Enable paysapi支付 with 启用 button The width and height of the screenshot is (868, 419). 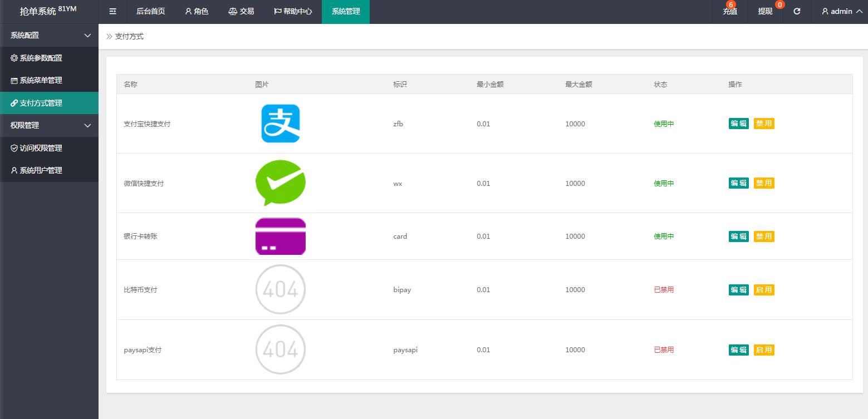point(764,350)
